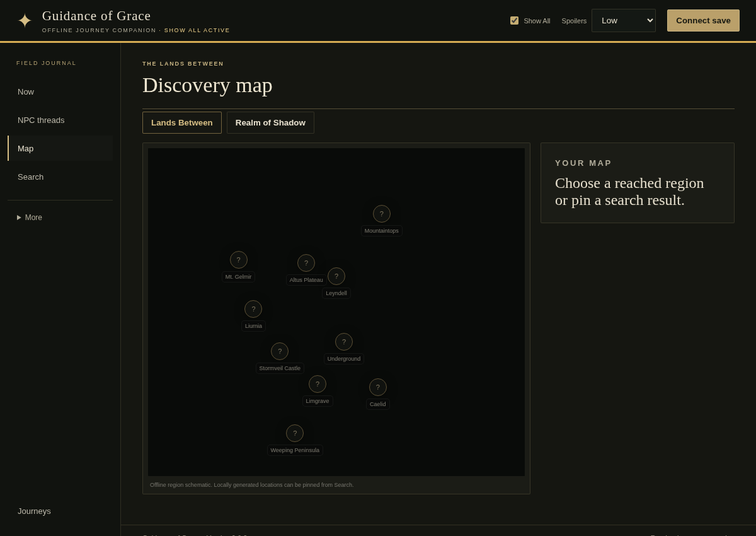Click the Offline region schematic caption

252,485
